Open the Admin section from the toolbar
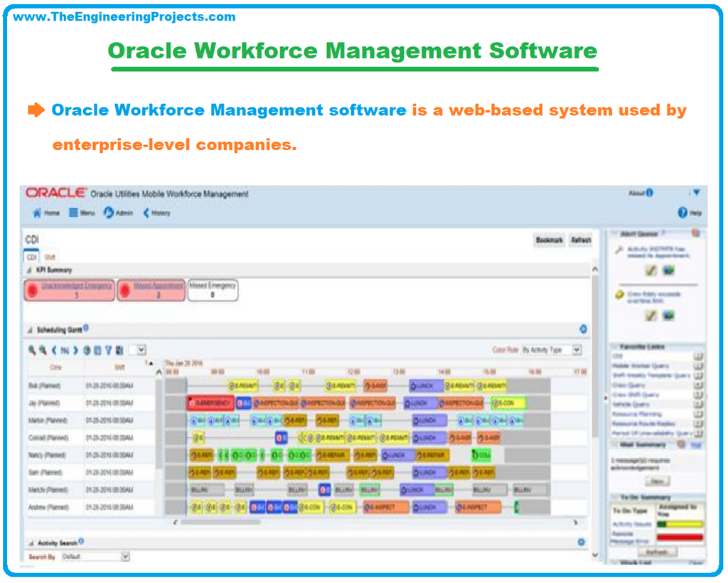Image resolution: width=728 pixels, height=583 pixels. click(x=108, y=213)
